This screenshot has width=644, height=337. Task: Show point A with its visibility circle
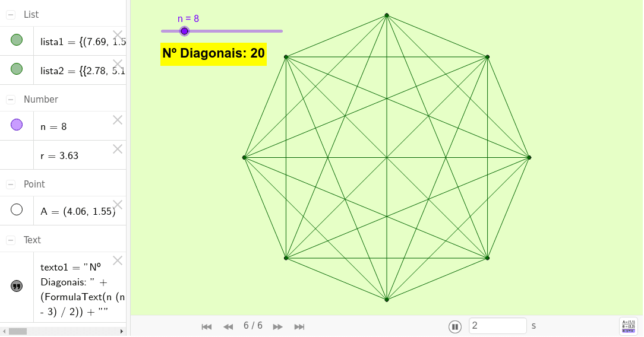pyautogui.click(x=17, y=210)
